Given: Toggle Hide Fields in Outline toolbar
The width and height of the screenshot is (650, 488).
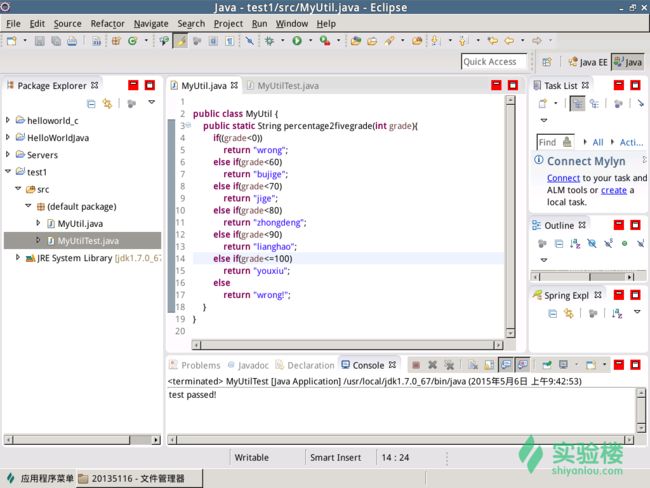Looking at the screenshot, I should point(592,243).
